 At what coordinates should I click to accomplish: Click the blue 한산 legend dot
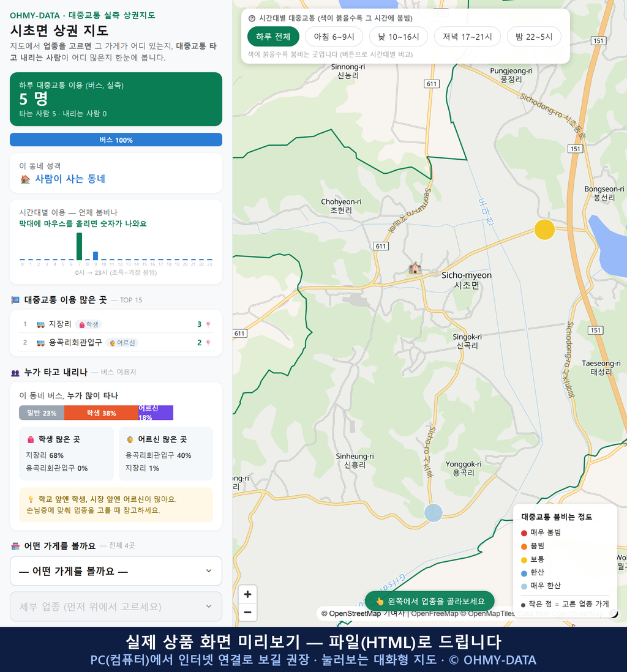click(x=524, y=573)
